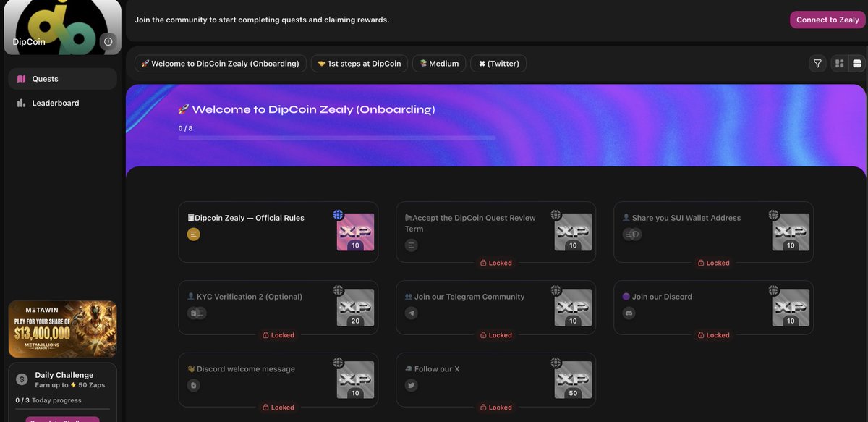868x422 pixels.
Task: Click globe icon on Follow our X card
Action: pyautogui.click(x=556, y=363)
